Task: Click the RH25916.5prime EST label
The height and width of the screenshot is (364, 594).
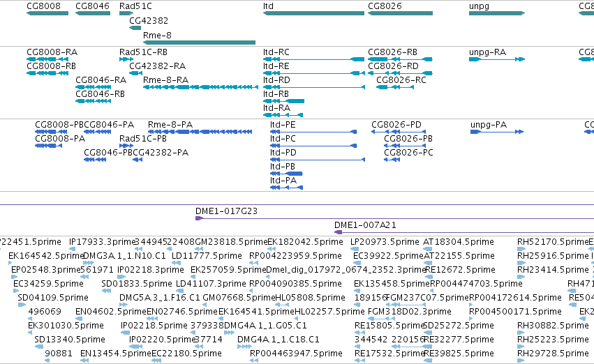Action: (553, 256)
